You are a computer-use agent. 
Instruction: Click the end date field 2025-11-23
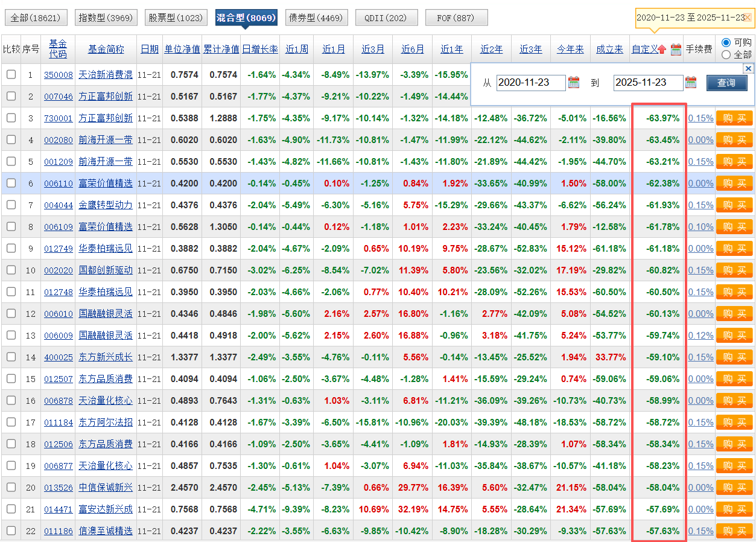648,83
